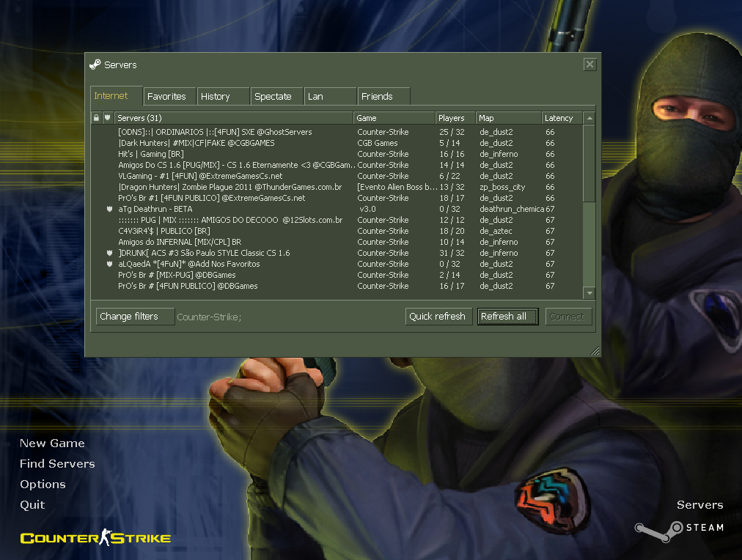Click the 25 / 32 players cell
Viewport: 742px width, 560px height.
[452, 132]
